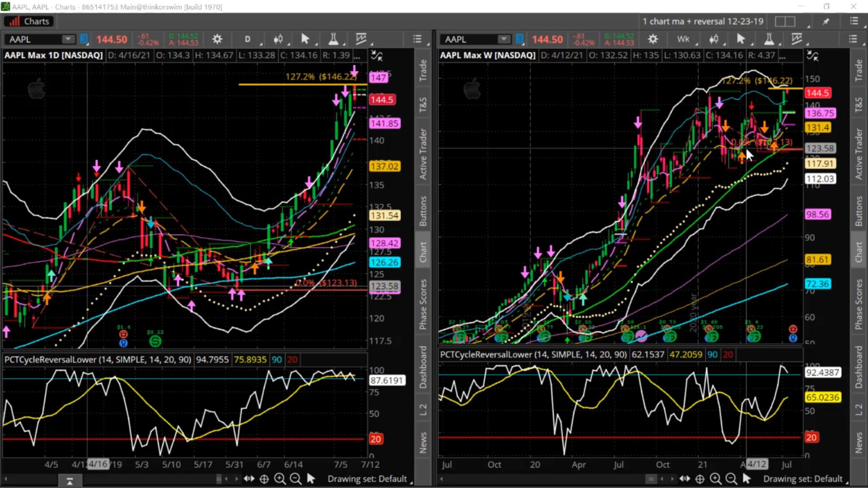This screenshot has height=488, width=868.
Task: Select pointer cursor icon below right chart
Action: coord(747,479)
